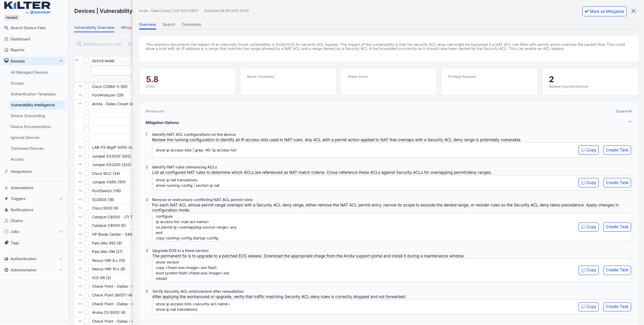
Task: Open Device Onboarding menu item
Action: pyautogui.click(x=27, y=116)
